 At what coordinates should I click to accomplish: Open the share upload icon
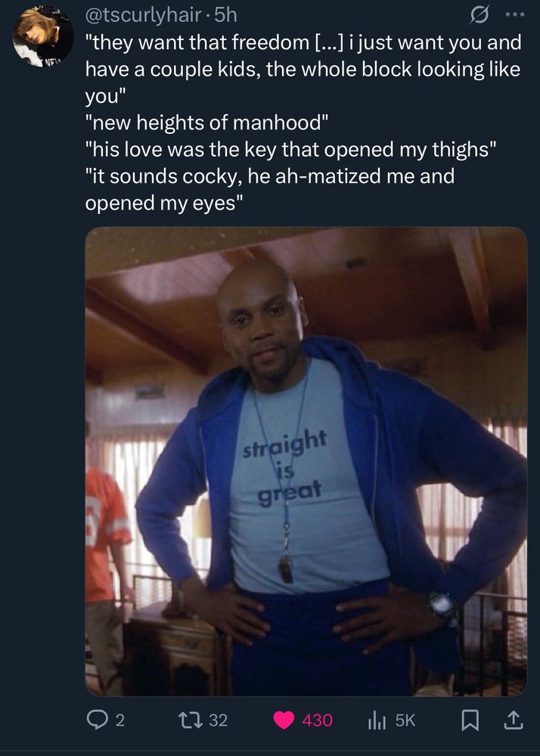(514, 720)
